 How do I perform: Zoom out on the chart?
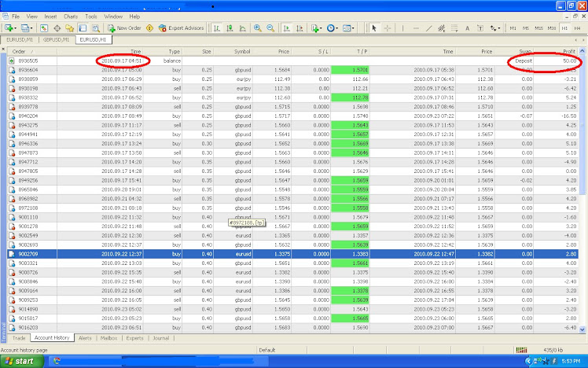270,28
